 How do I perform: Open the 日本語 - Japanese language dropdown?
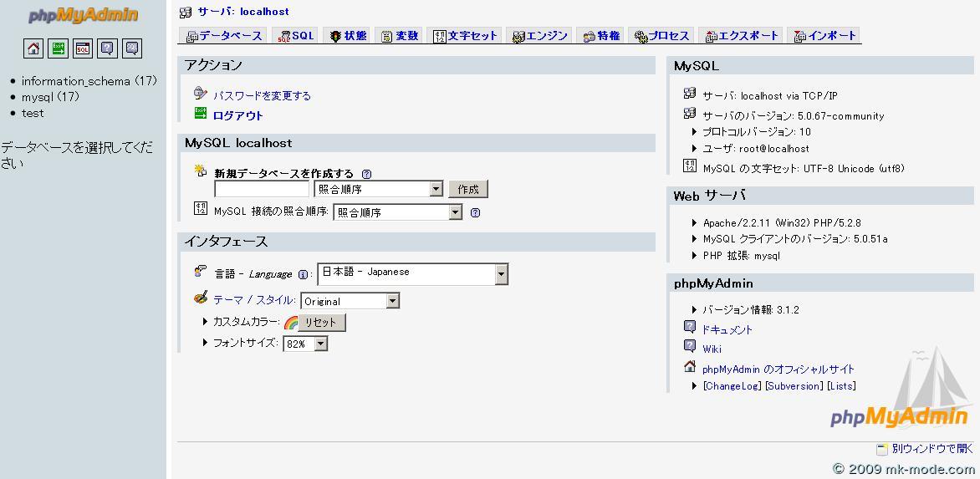pyautogui.click(x=412, y=273)
